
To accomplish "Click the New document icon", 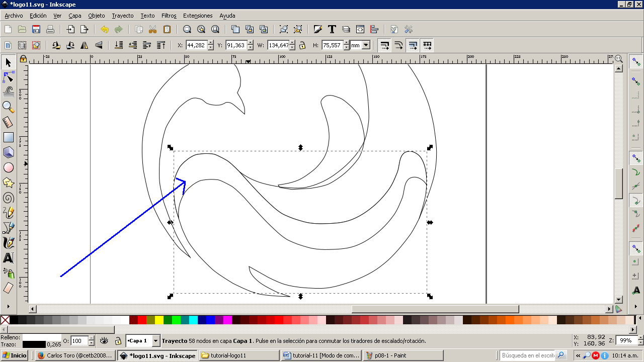I will 8,29.
